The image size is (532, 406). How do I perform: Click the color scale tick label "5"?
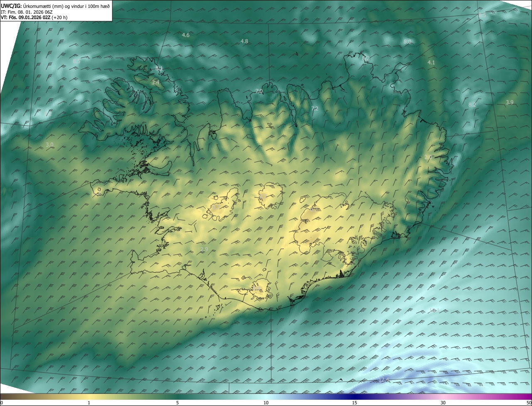click(x=177, y=403)
